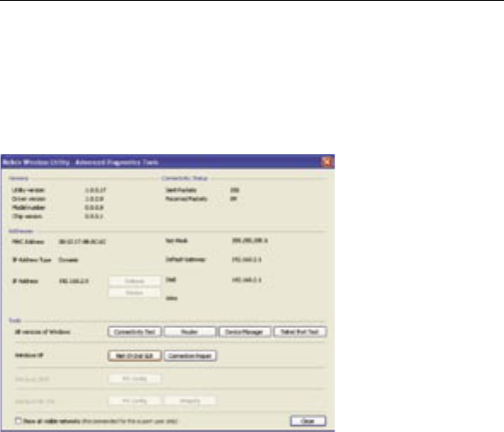The width and height of the screenshot is (504, 432).
Task: Click the Default Gateway address value
Action: tap(246, 259)
